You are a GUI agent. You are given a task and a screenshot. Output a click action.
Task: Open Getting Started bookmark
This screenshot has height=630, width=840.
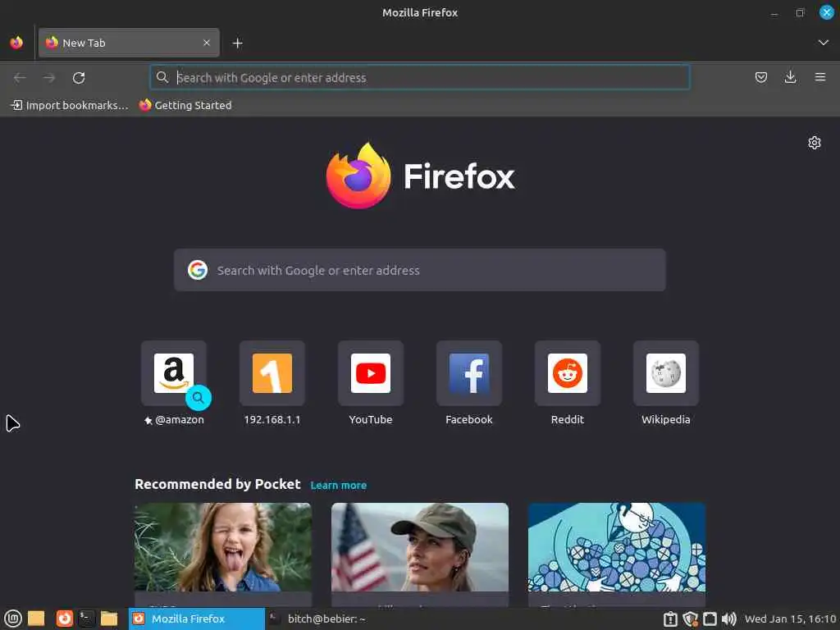pos(185,106)
